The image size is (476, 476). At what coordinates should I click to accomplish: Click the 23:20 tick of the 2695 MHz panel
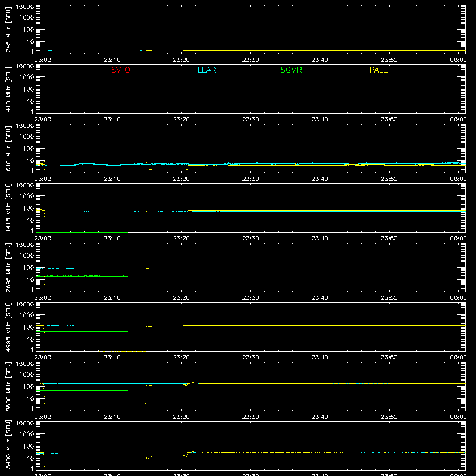[x=181, y=298]
